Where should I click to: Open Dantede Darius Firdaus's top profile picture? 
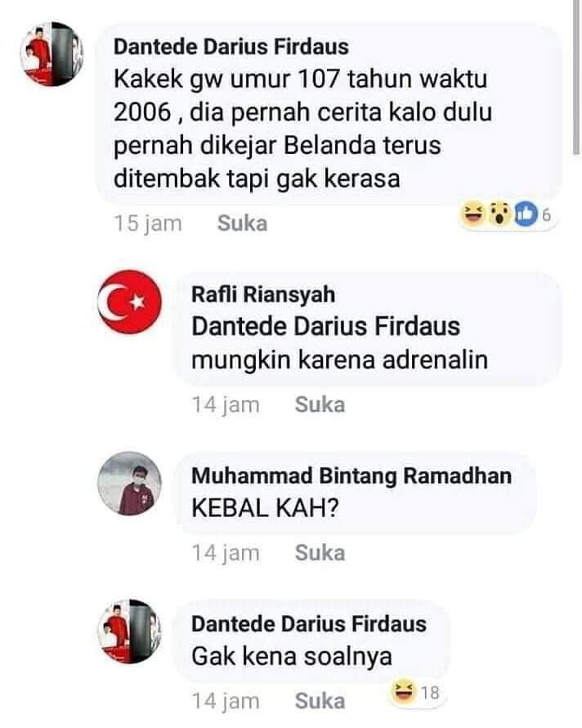tap(51, 54)
